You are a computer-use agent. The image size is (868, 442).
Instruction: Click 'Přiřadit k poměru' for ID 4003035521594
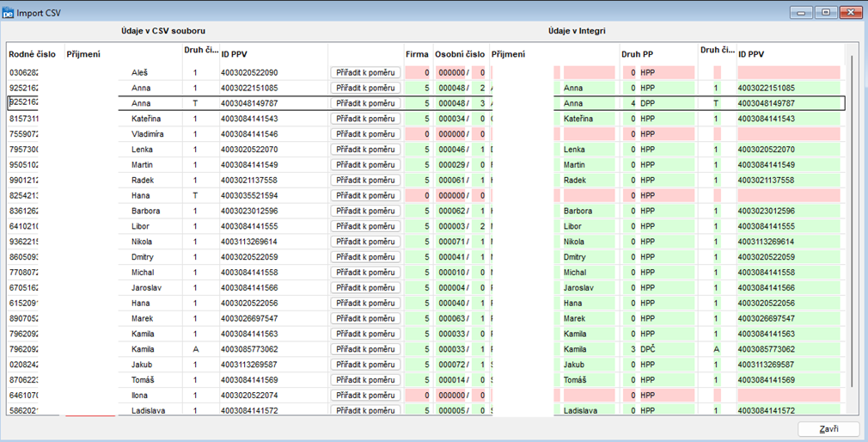coord(364,196)
